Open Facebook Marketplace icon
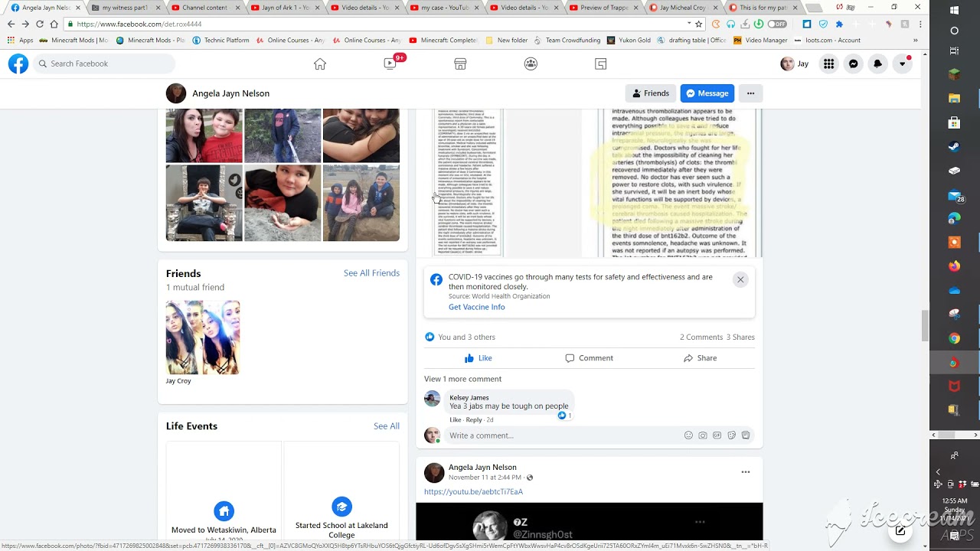Image resolution: width=980 pixels, height=551 pixels. 460,64
